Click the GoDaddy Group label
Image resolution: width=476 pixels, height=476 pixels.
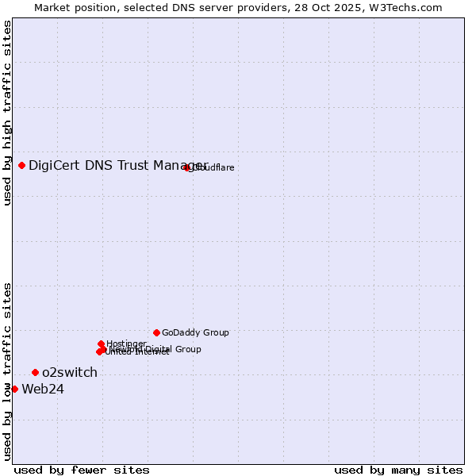195,332
